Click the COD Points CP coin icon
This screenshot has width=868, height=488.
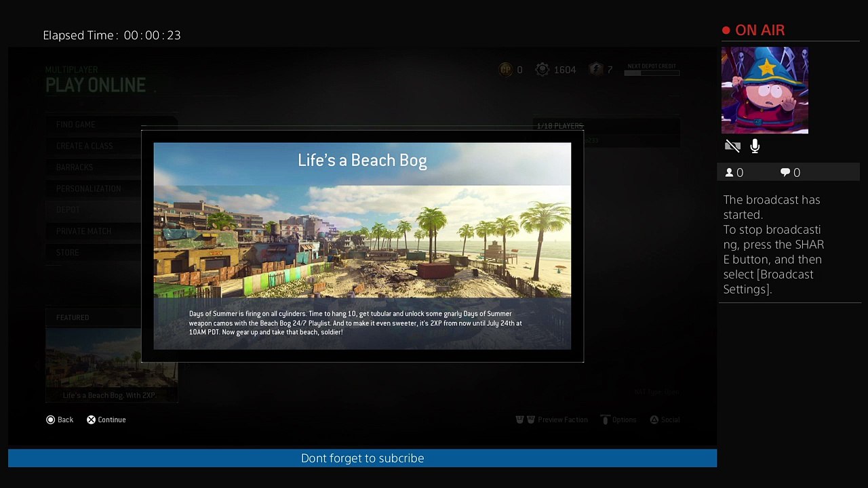pyautogui.click(x=505, y=69)
